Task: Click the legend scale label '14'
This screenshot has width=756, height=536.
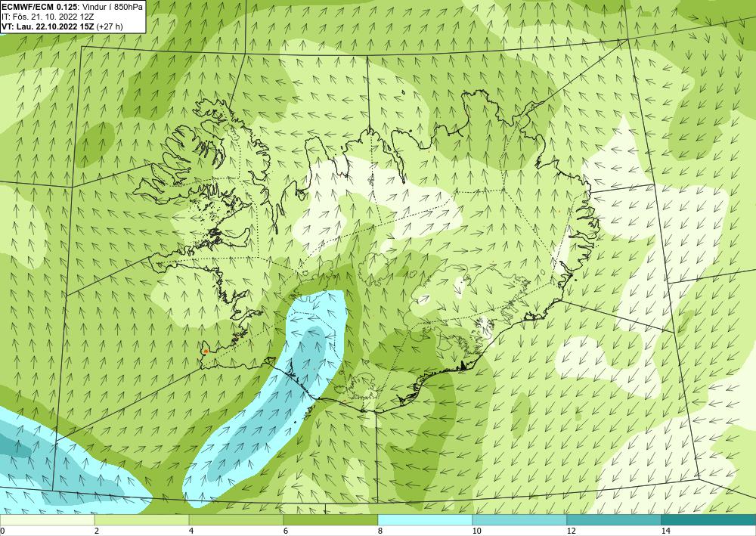Action: click(666, 531)
